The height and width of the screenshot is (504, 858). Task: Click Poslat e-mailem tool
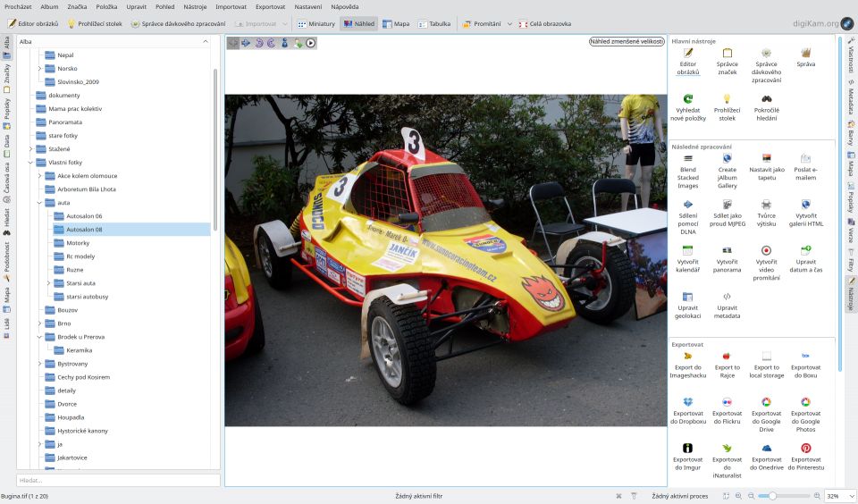pos(805,167)
